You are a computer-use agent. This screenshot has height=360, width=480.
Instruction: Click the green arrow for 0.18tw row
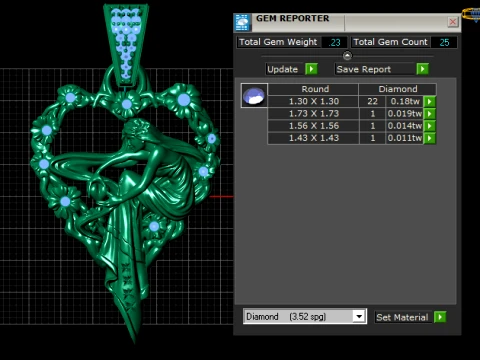point(429,101)
